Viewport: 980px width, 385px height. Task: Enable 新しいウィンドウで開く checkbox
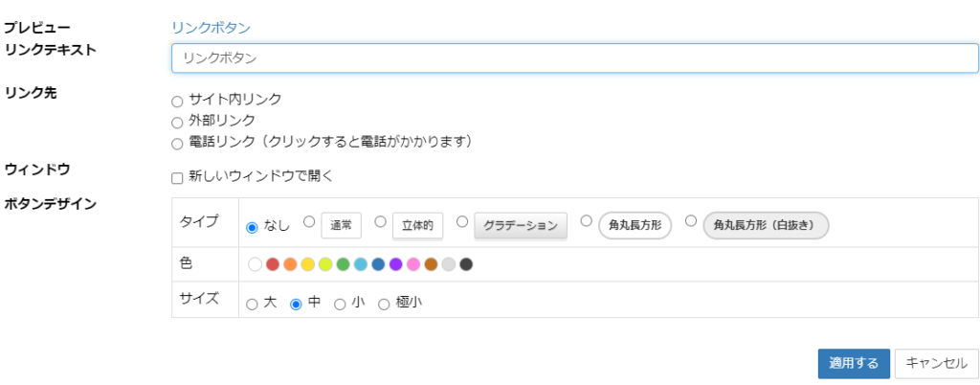click(x=176, y=178)
